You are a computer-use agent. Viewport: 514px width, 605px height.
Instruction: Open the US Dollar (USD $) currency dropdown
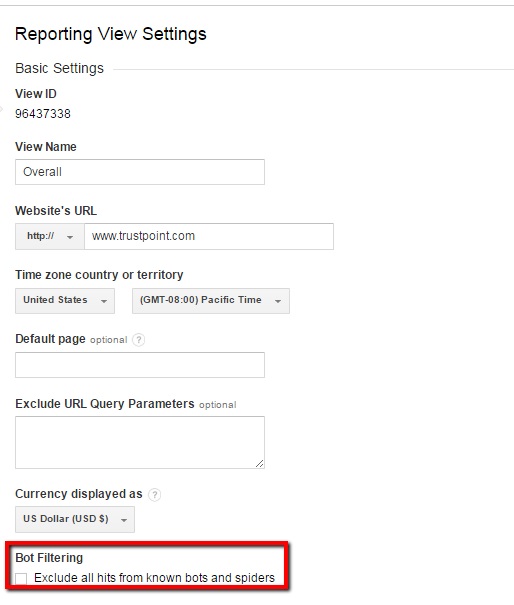(x=75, y=519)
